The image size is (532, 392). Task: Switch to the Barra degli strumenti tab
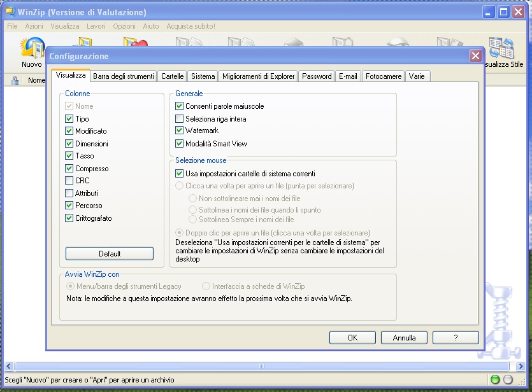[x=124, y=76]
